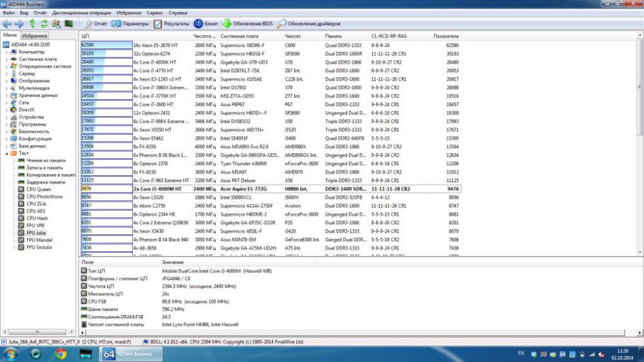Switch to the Меню sidebar tab
Viewport: 644px width, 362px height.
[x=10, y=35]
